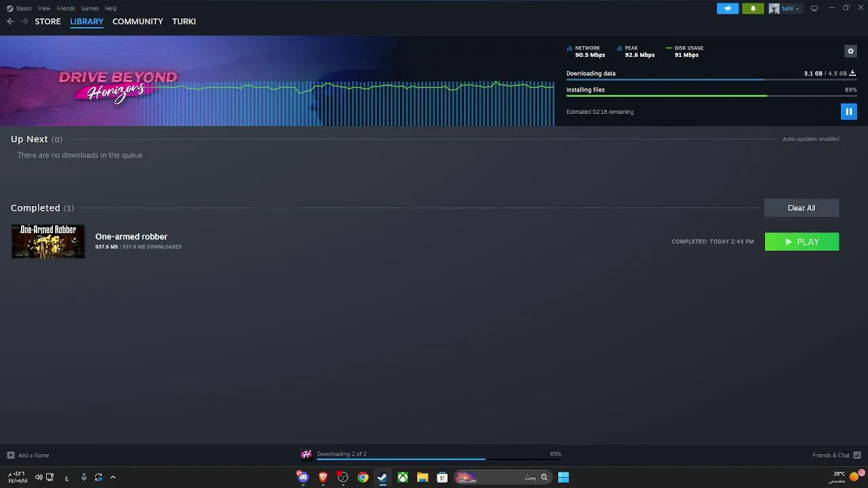The width and height of the screenshot is (868, 488).
Task: Open downloads settings gear
Action: coord(850,51)
